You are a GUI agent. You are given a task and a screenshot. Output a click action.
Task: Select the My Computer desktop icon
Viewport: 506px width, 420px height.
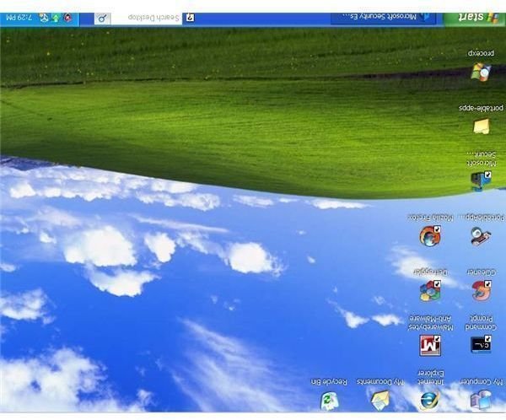(481, 400)
